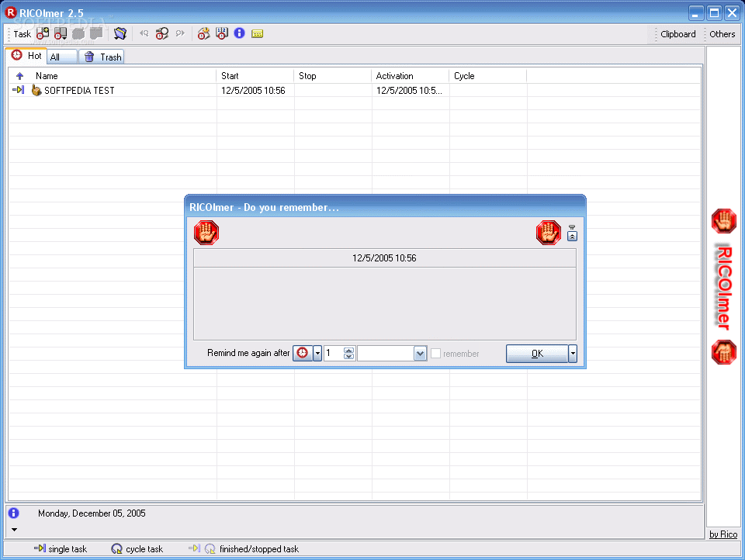
Task: Click the red stop-hand icon in dialog right
Action: click(x=549, y=233)
